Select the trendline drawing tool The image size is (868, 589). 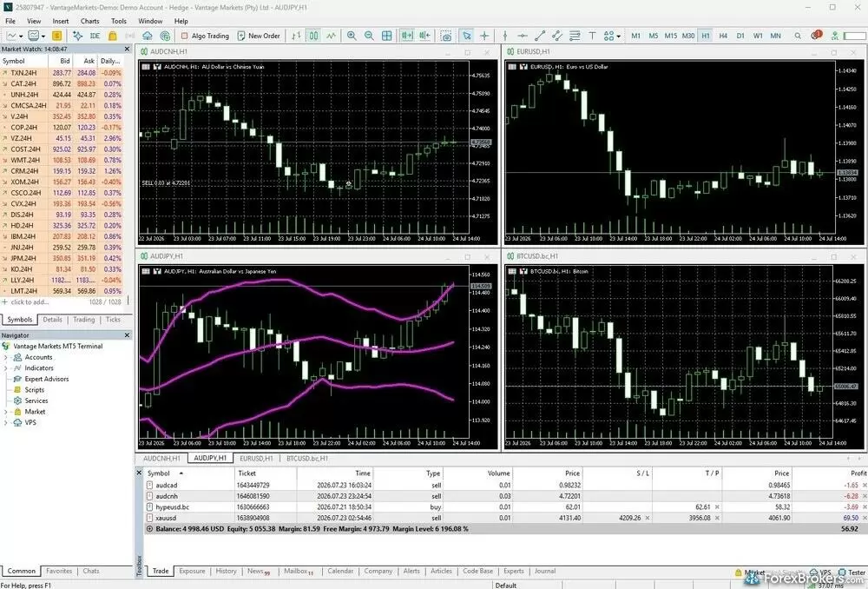tap(540, 36)
